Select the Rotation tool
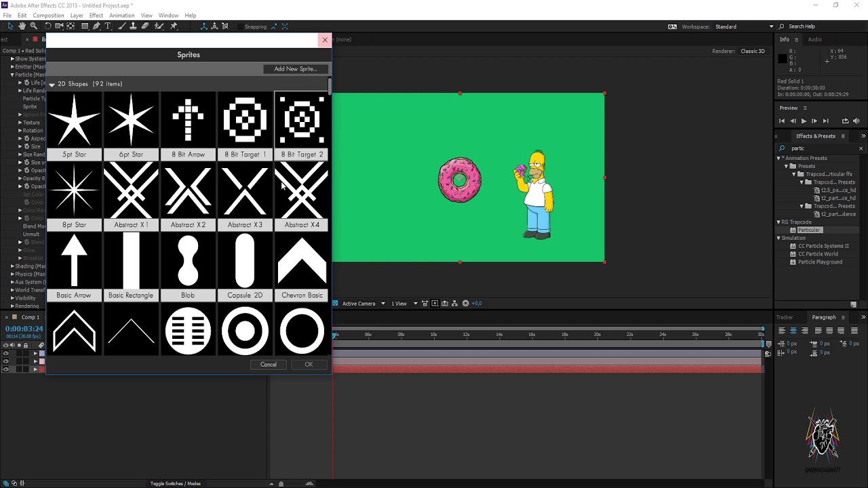868x488 pixels. 47,26
